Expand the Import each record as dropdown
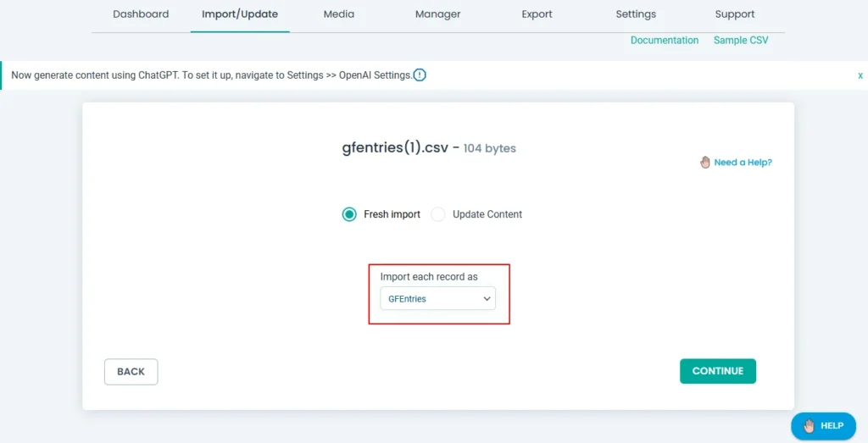The width and height of the screenshot is (868, 443). click(437, 298)
